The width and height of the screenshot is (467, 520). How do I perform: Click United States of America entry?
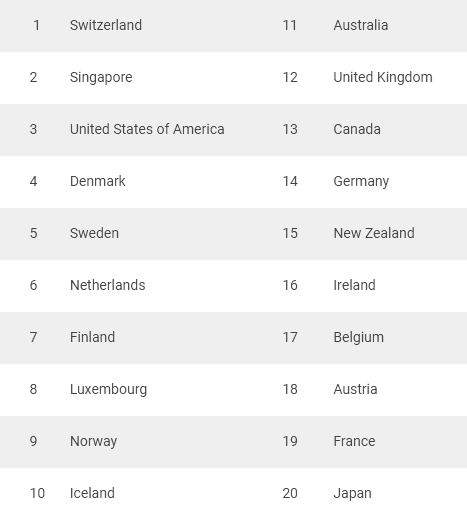(x=147, y=129)
